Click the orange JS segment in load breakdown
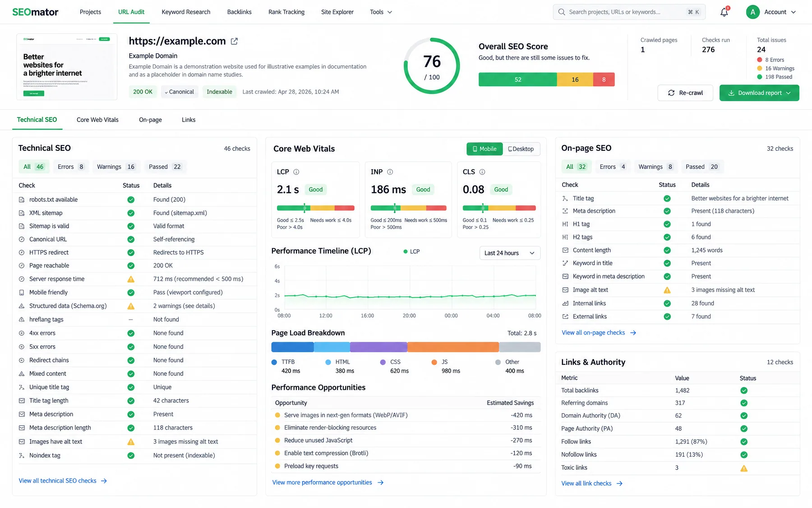The height and width of the screenshot is (508, 812). click(453, 347)
